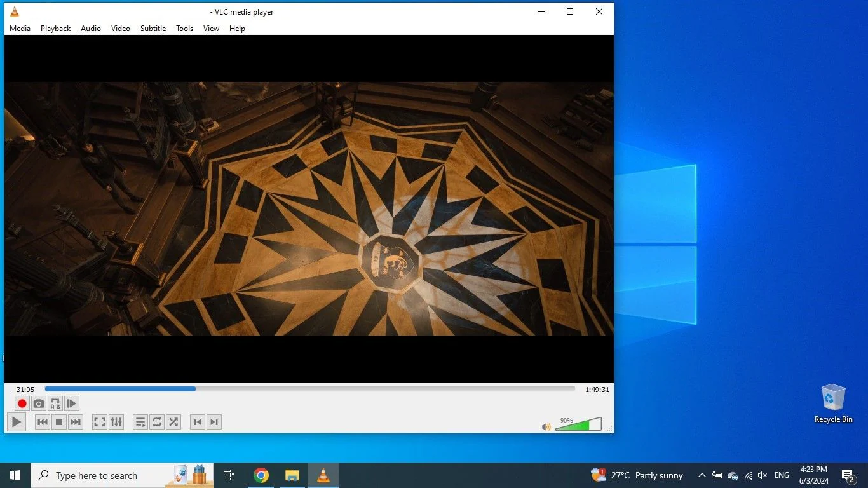Click the next chapter button

click(214, 422)
